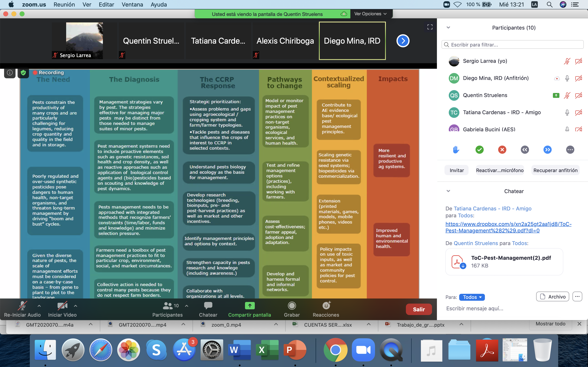Open the Ver Opciones dropdown
588x367 pixels.
point(370,14)
